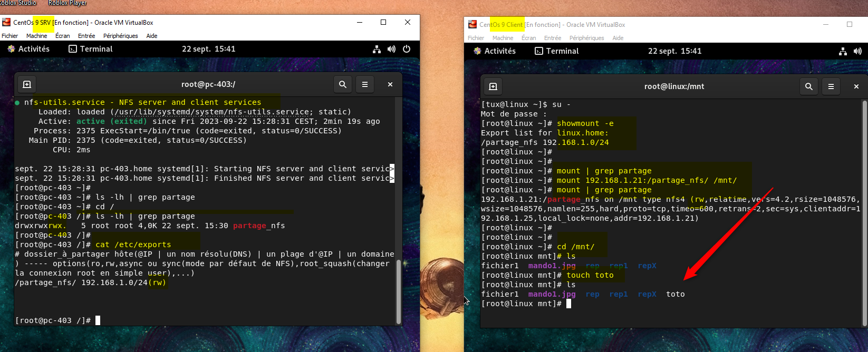
Task: Open Machine menu of SRV VirtualBox window
Action: [x=37, y=36]
